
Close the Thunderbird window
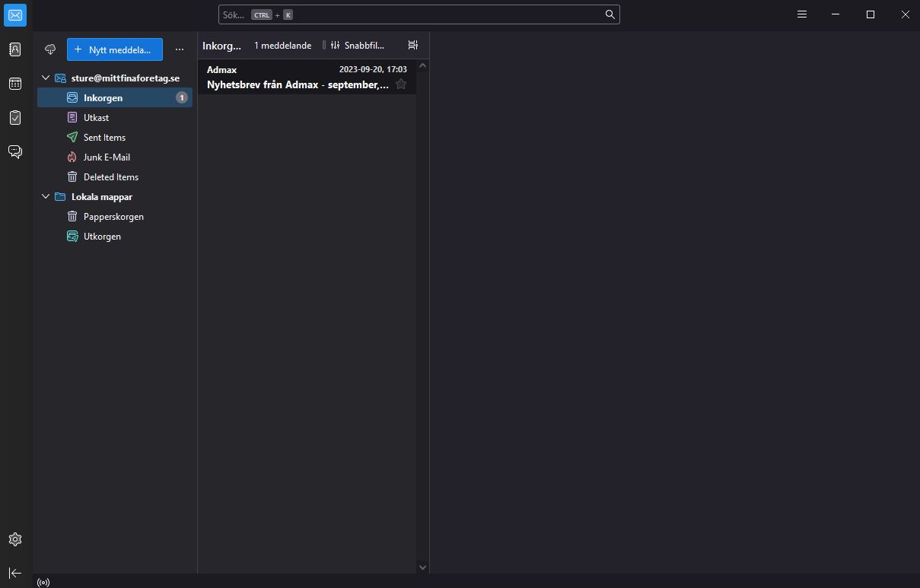coord(905,14)
